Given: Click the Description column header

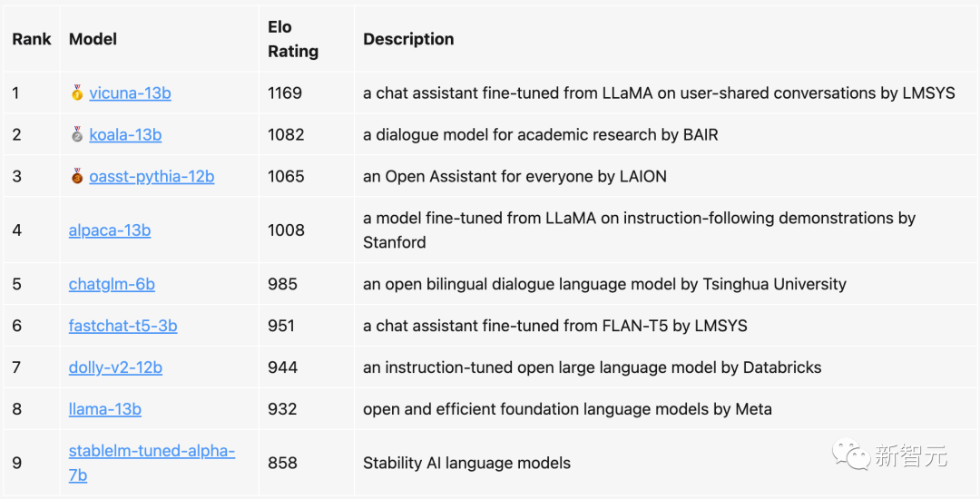Looking at the screenshot, I should click(x=408, y=39).
